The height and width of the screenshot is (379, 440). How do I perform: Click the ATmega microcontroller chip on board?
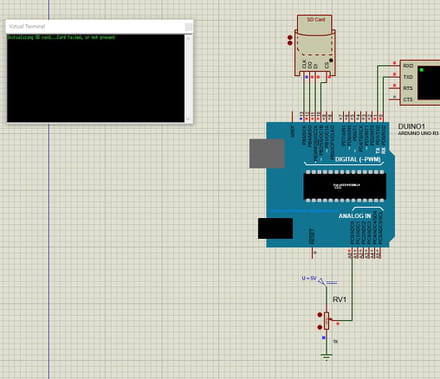[x=345, y=186]
